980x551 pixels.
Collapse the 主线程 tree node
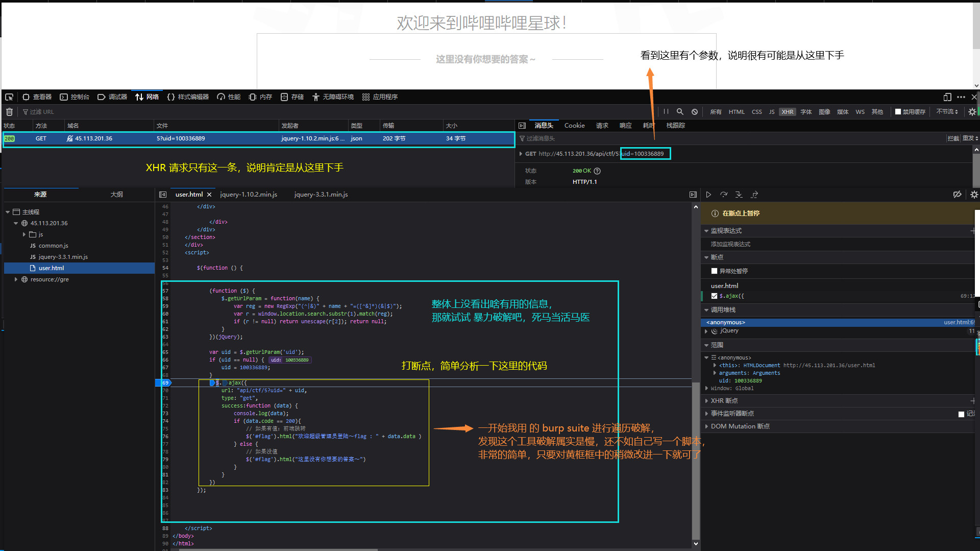pyautogui.click(x=8, y=212)
